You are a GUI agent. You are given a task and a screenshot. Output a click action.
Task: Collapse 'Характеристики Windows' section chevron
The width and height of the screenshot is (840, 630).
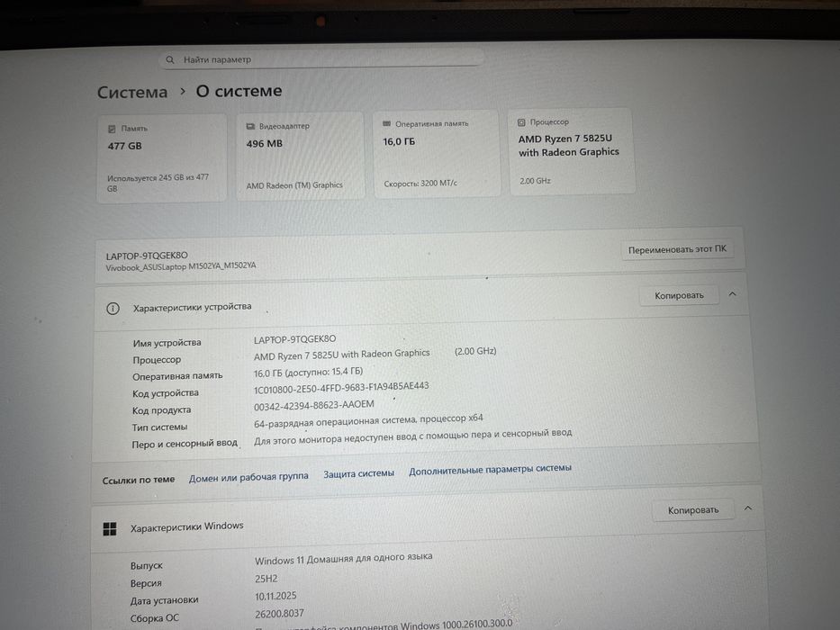point(748,508)
